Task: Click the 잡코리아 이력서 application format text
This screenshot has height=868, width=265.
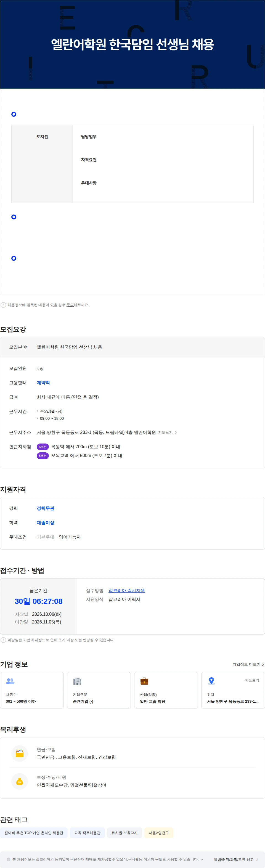Action: 124,599
